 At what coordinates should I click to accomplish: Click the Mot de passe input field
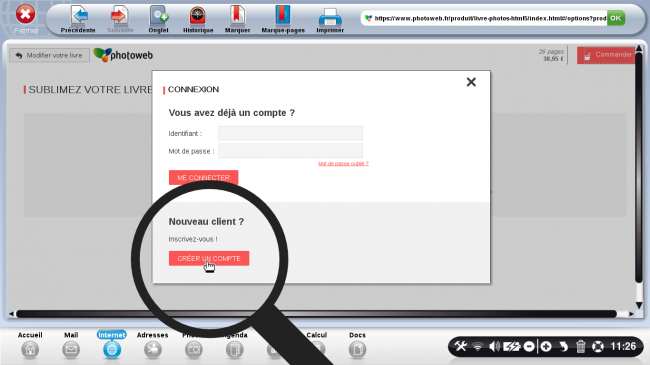point(290,151)
